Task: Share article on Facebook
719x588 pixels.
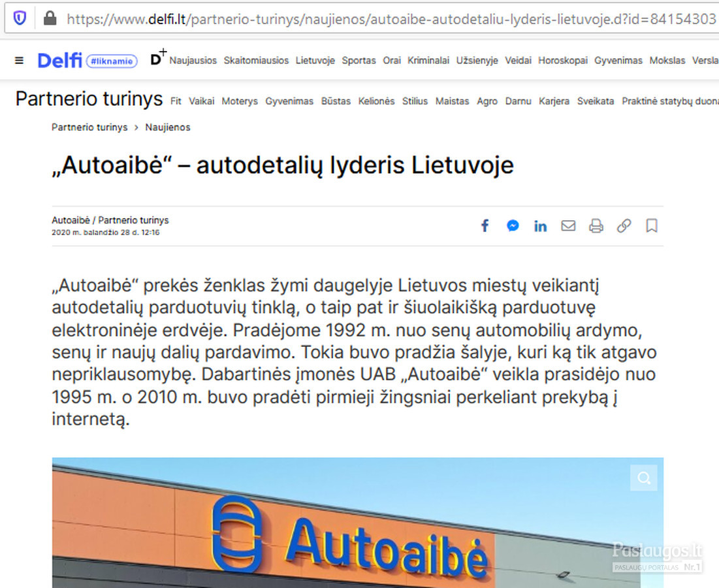Action: click(485, 225)
